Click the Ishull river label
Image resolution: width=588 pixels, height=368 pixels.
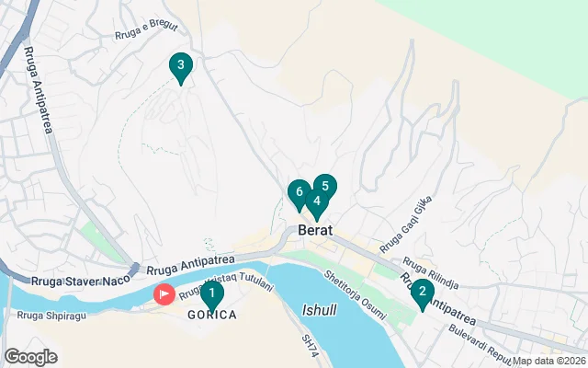click(x=319, y=310)
